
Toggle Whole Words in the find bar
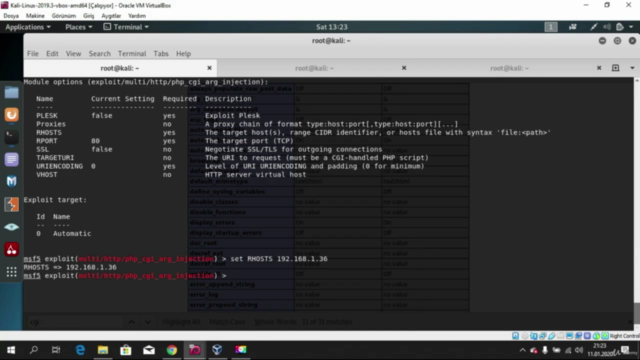[x=276, y=322]
